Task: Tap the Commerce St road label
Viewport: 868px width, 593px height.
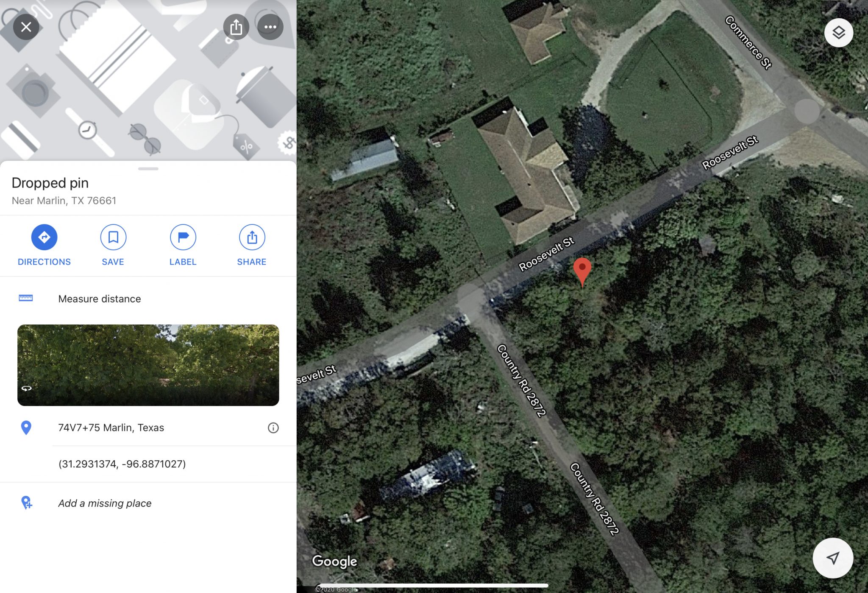Action: pyautogui.click(x=748, y=42)
